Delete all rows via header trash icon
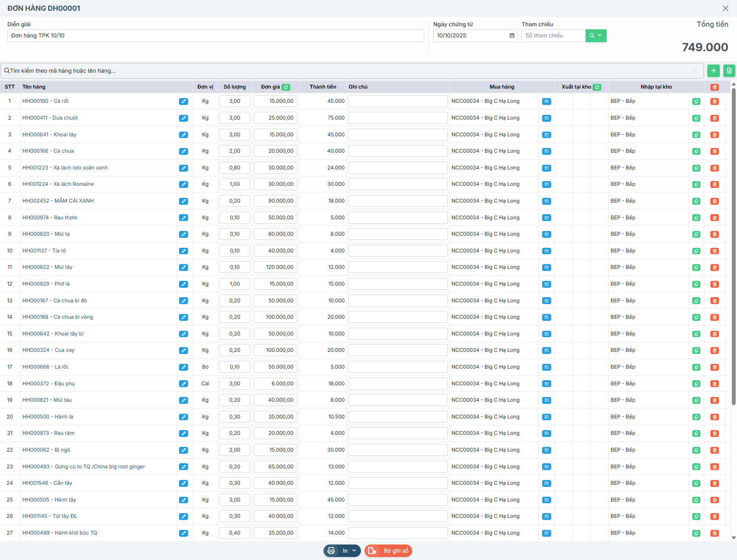 click(x=715, y=87)
